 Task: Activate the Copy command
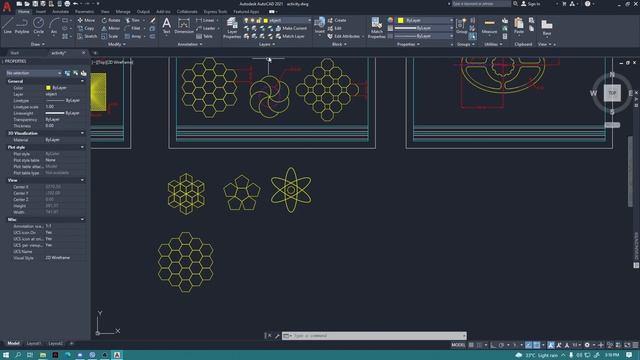[x=86, y=28]
